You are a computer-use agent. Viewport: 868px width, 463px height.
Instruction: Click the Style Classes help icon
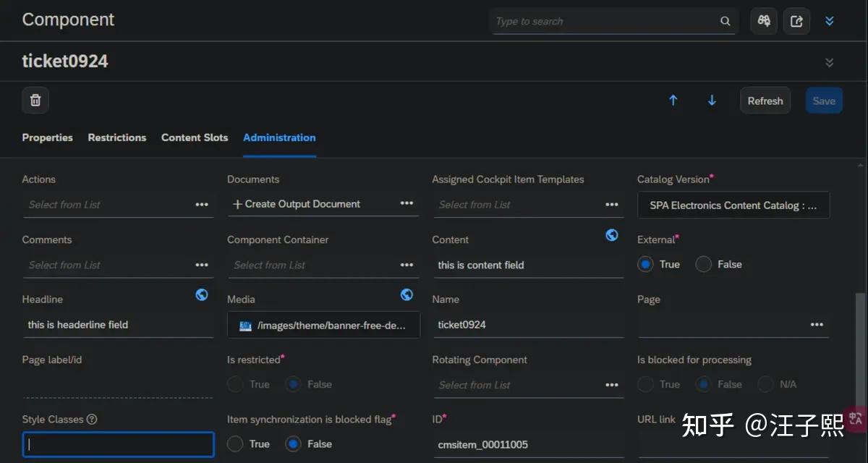click(92, 420)
